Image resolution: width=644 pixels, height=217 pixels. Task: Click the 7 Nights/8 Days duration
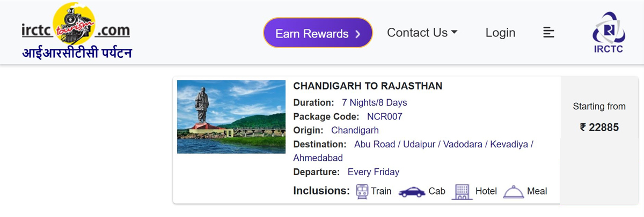click(374, 102)
